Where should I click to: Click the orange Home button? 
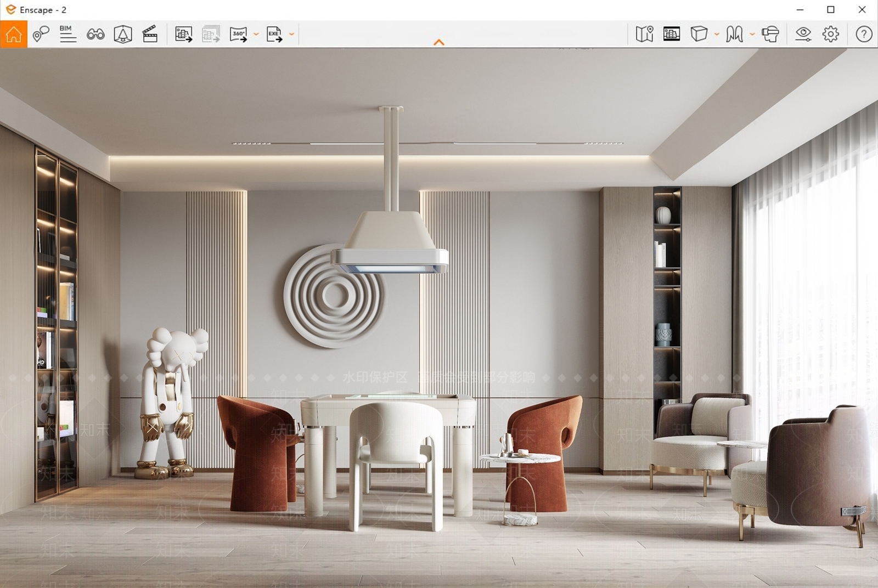14,34
